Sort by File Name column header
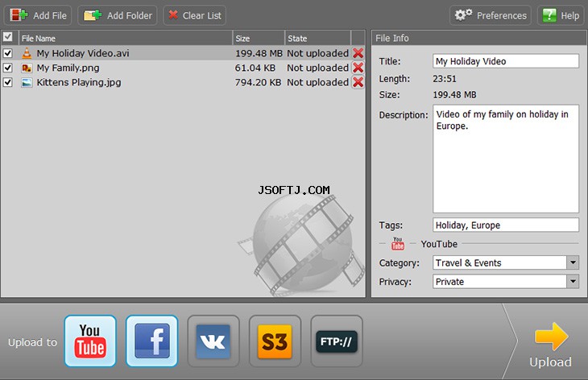 pos(125,38)
